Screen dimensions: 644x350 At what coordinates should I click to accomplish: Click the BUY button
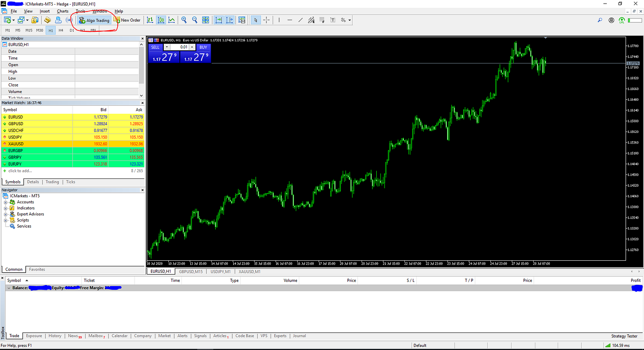pos(202,47)
